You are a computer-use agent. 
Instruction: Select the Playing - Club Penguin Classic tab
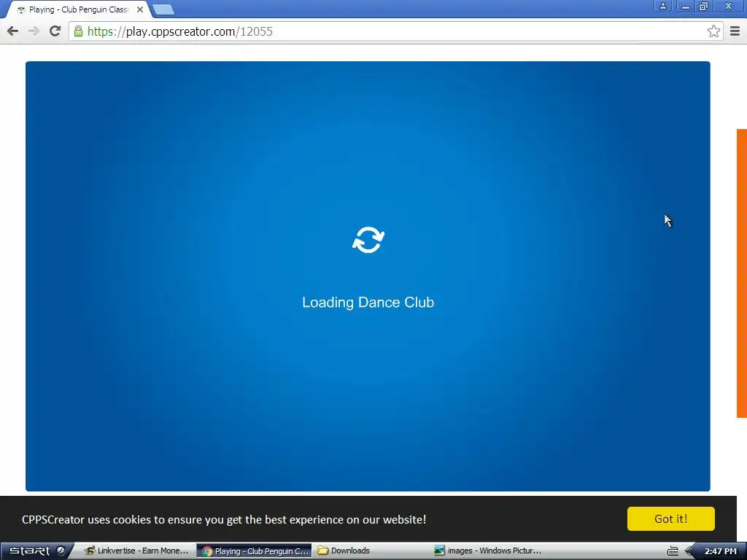pyautogui.click(x=79, y=9)
